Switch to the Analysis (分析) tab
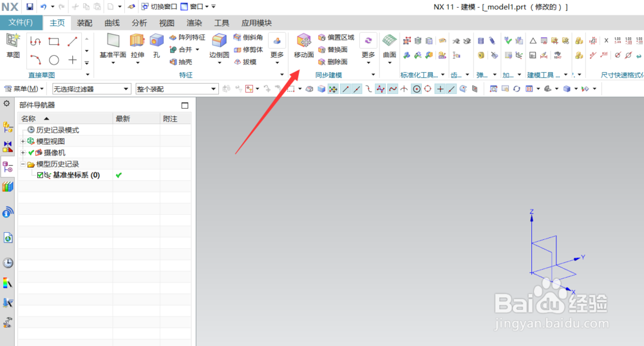Viewport: 644px width, 346px height. (x=139, y=23)
